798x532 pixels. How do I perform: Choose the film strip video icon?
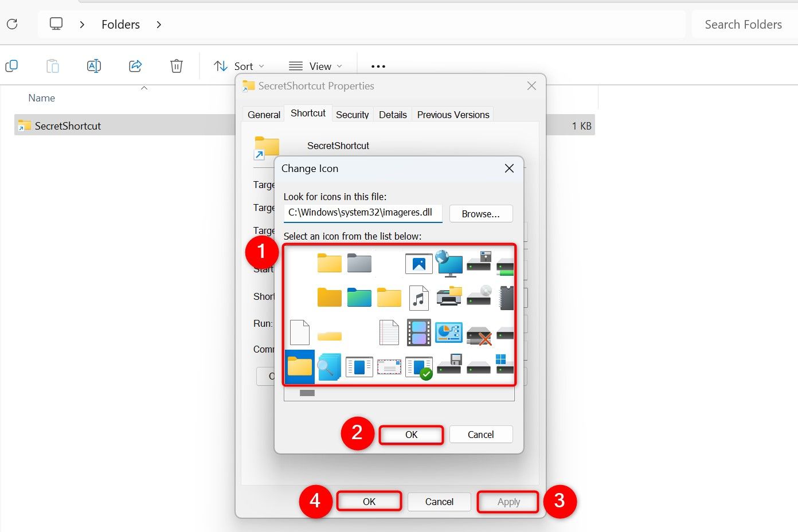[x=419, y=332]
